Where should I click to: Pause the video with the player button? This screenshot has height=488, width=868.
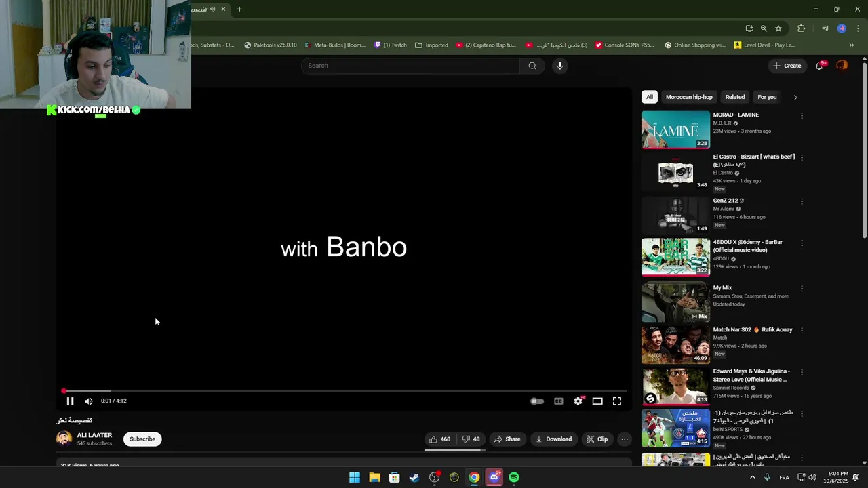point(70,401)
